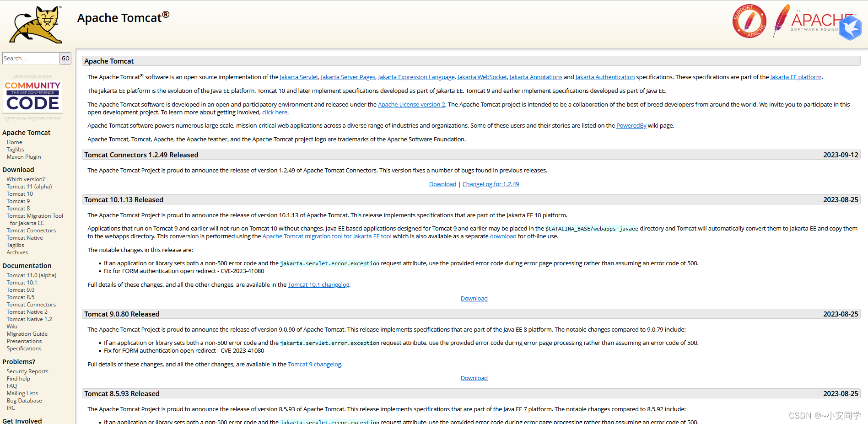Follow the Jakarta Server Pages link

click(x=348, y=77)
